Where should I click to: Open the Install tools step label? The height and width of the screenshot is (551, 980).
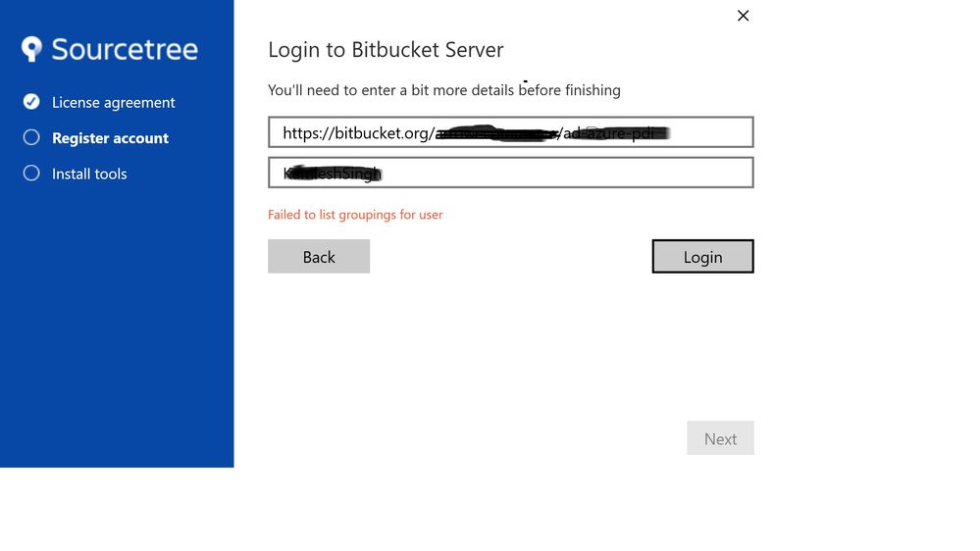point(89,174)
